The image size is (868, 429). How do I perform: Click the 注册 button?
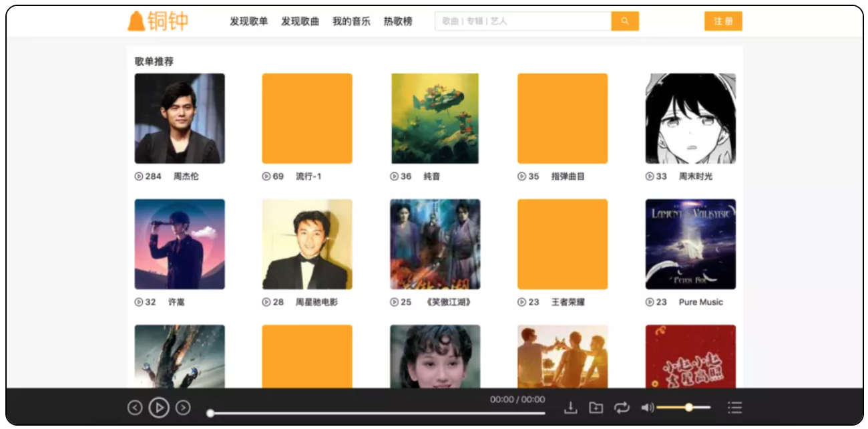723,21
